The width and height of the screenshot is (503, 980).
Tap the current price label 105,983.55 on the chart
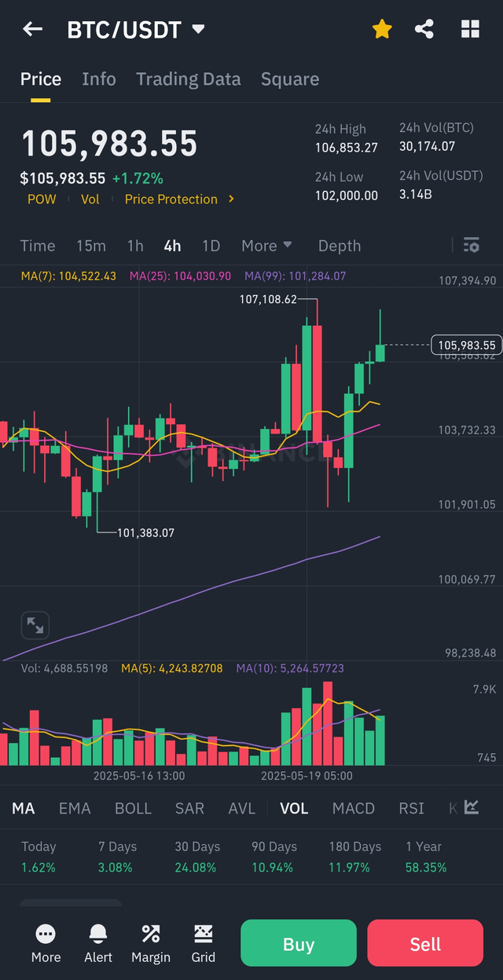coord(467,345)
